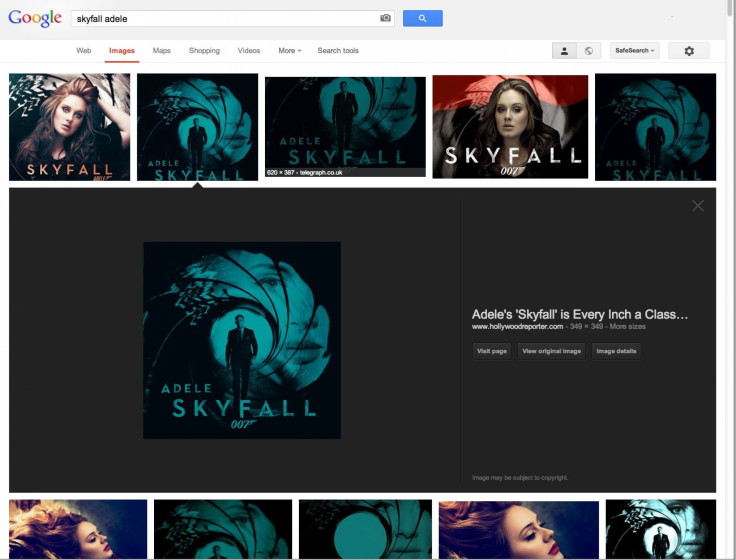This screenshot has width=736, height=560.
Task: Open the www.hollywoodreporter.com link
Action: tap(517, 326)
